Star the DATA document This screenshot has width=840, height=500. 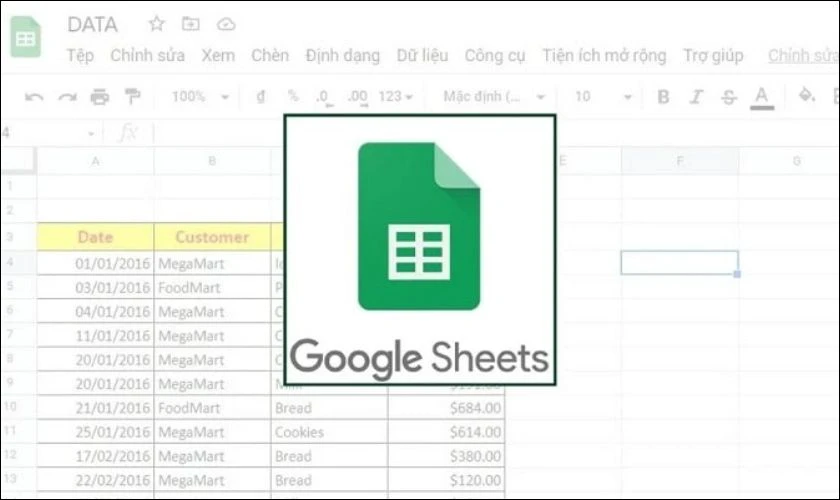(x=156, y=24)
